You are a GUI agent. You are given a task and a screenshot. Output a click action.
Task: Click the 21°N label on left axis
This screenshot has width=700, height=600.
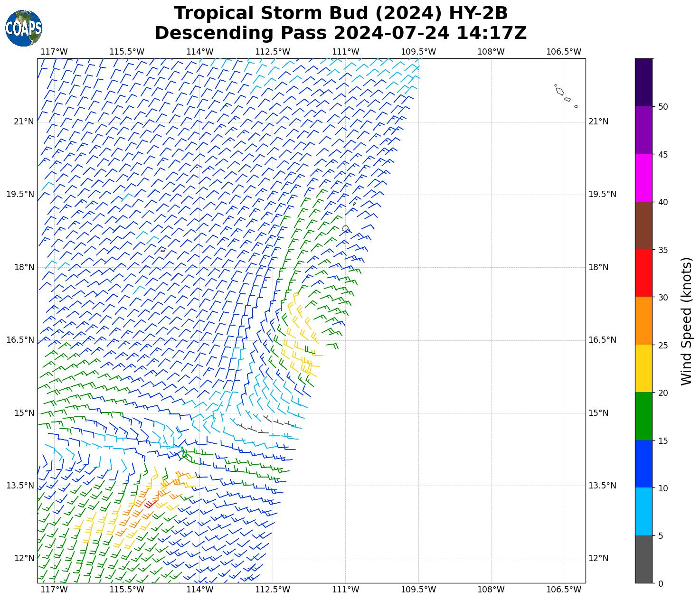[x=24, y=122]
